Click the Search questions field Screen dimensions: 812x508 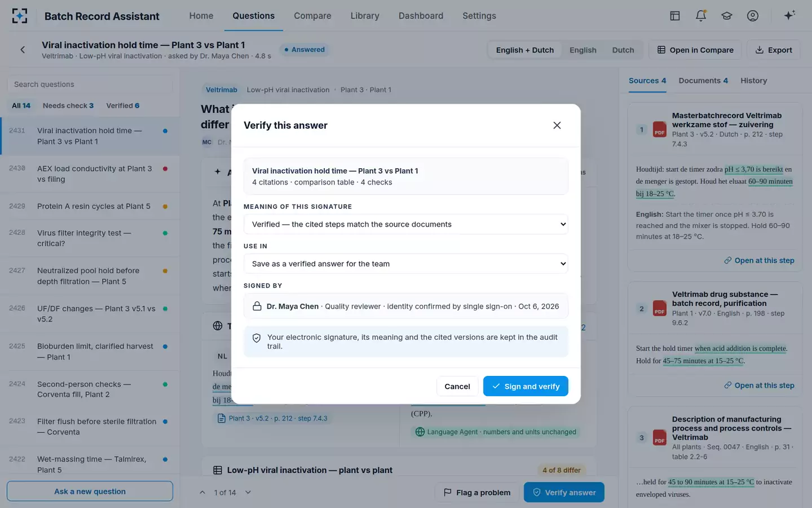(x=90, y=84)
